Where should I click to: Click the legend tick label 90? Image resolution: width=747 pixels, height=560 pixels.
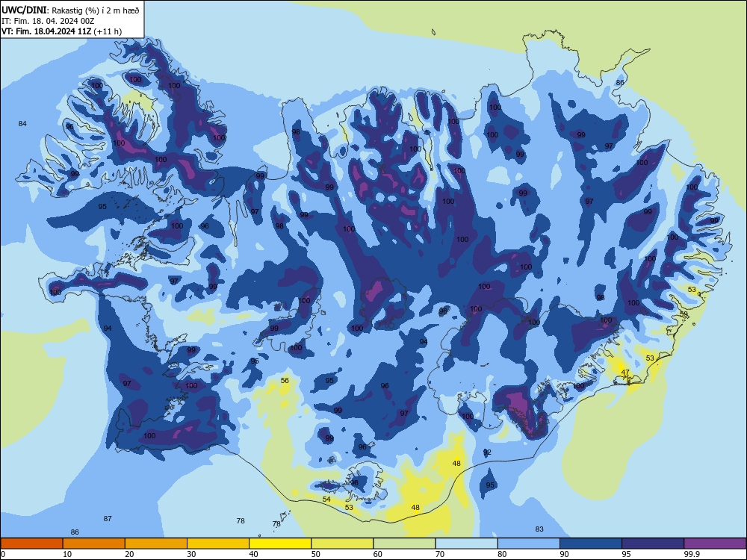pos(565,554)
